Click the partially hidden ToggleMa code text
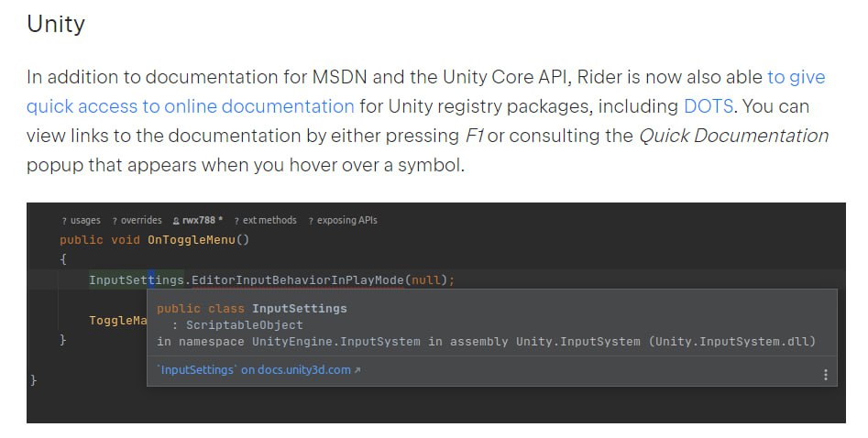 coord(118,320)
